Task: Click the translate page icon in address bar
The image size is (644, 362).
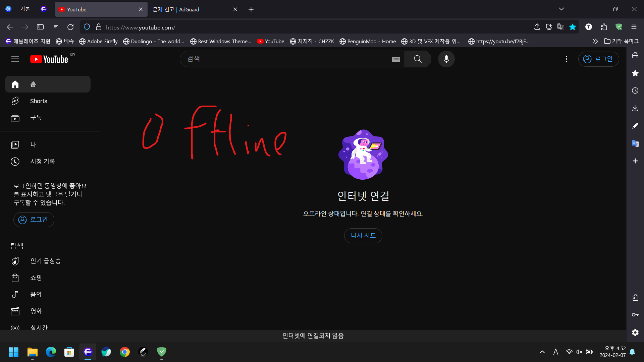Action: (x=560, y=27)
